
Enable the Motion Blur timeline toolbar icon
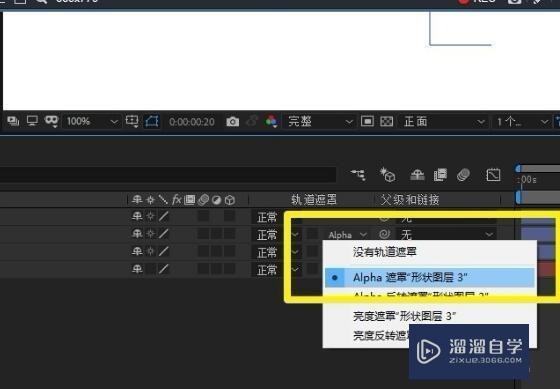pos(463,175)
